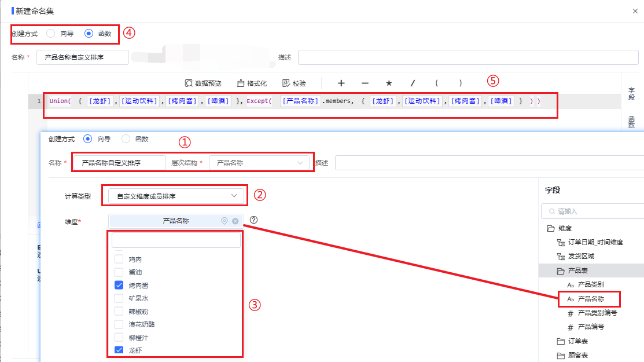Click the folder icon of 顾客表
The width and height of the screenshot is (644, 362).
[561, 356]
